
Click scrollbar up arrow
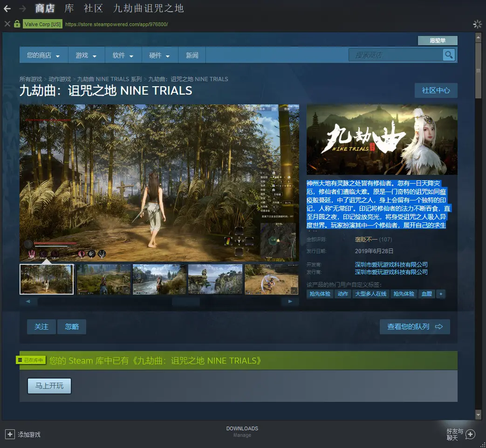[478, 37]
